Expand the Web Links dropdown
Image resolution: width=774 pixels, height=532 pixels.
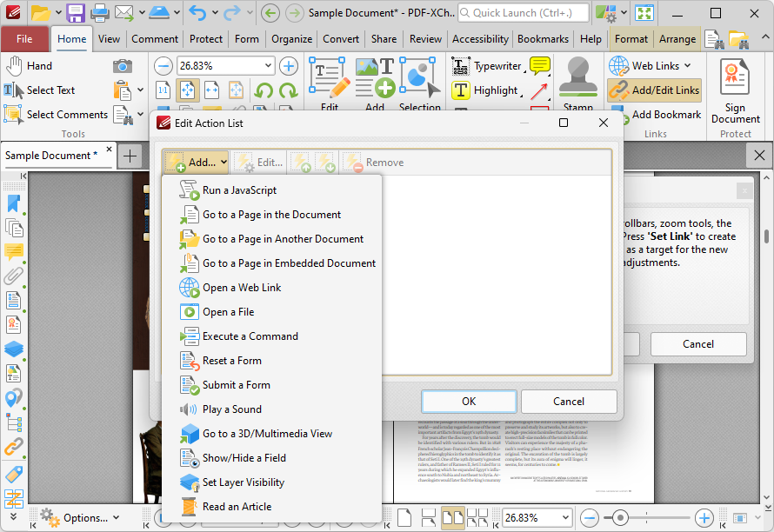point(687,66)
